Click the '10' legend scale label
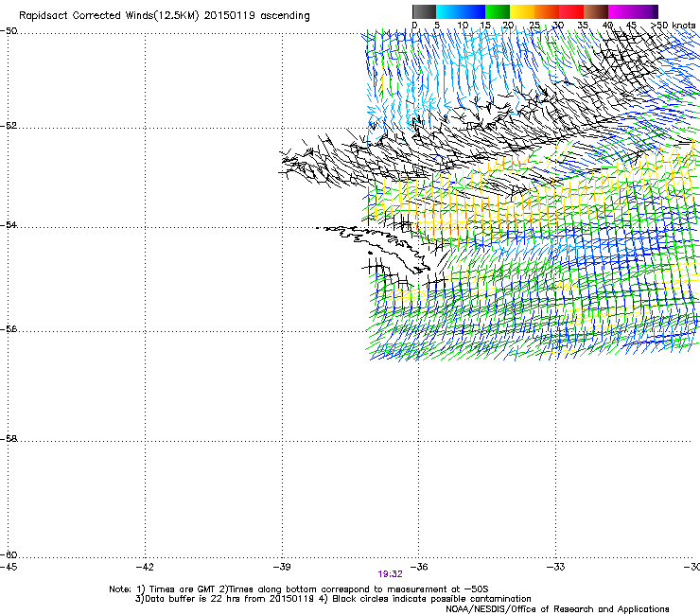The width and height of the screenshot is (700, 615). coord(463,26)
